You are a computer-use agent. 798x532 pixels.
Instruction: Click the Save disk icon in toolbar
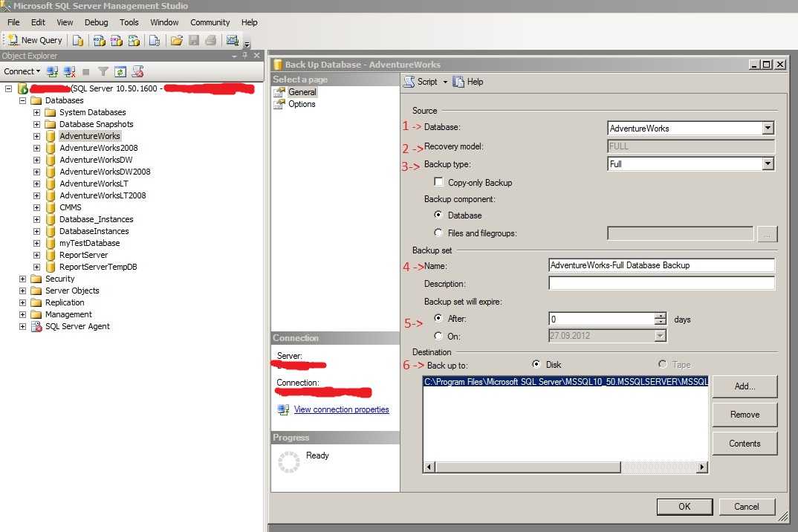194,40
